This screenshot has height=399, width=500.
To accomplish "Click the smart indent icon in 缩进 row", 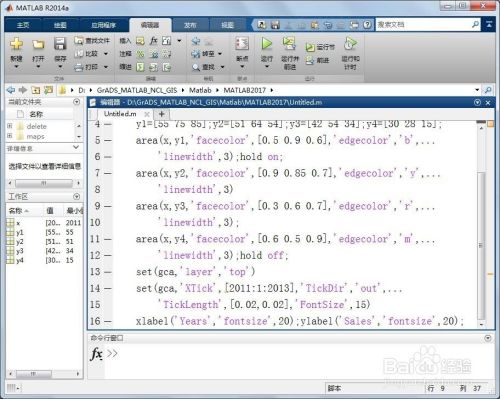I will point(140,67).
